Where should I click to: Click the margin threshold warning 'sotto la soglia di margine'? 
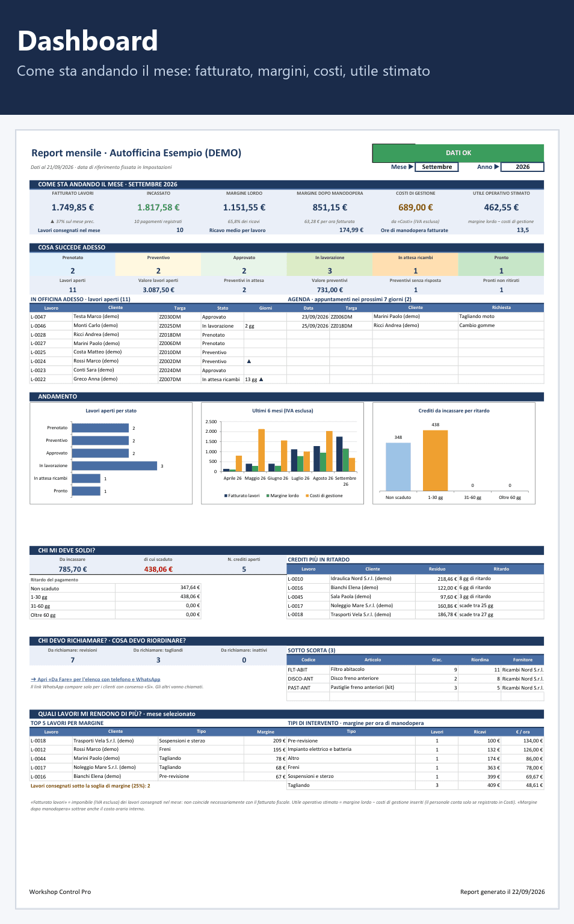tap(90, 786)
